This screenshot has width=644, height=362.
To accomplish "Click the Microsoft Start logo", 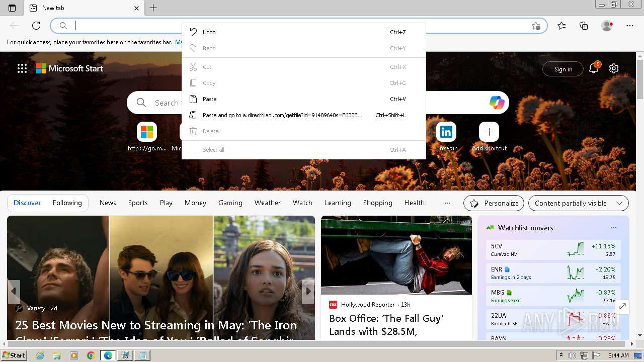I will [x=69, y=68].
